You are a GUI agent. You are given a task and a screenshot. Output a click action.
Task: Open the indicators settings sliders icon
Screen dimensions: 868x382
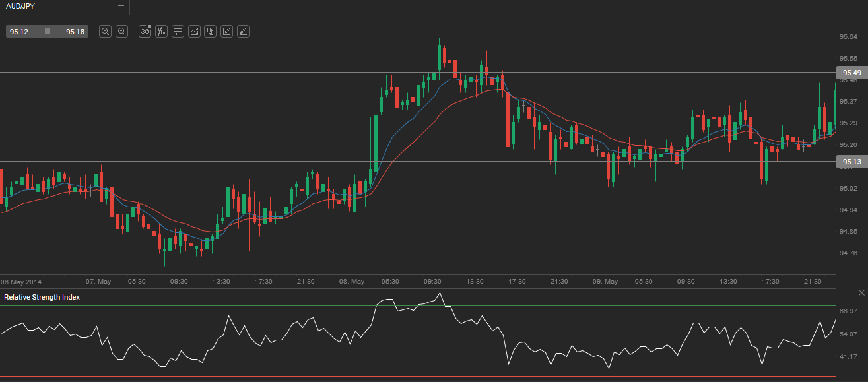[178, 31]
